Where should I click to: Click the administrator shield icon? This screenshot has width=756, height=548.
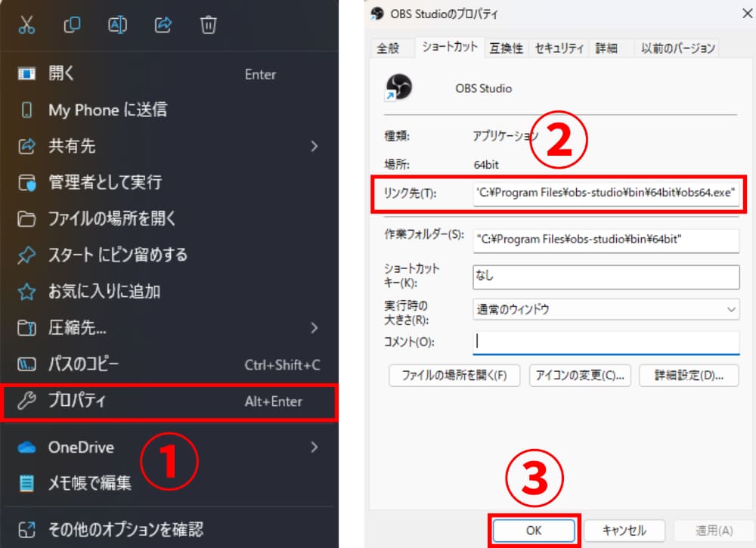click(27, 183)
